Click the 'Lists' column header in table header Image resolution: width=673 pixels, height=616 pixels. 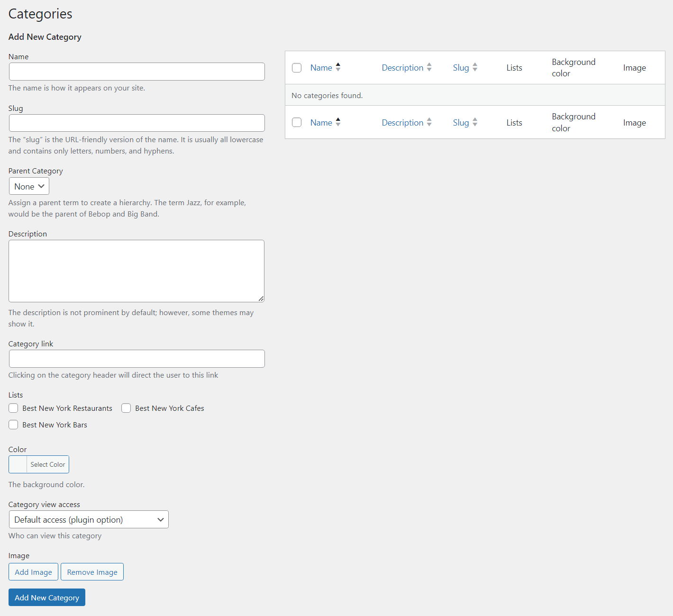pyautogui.click(x=514, y=68)
